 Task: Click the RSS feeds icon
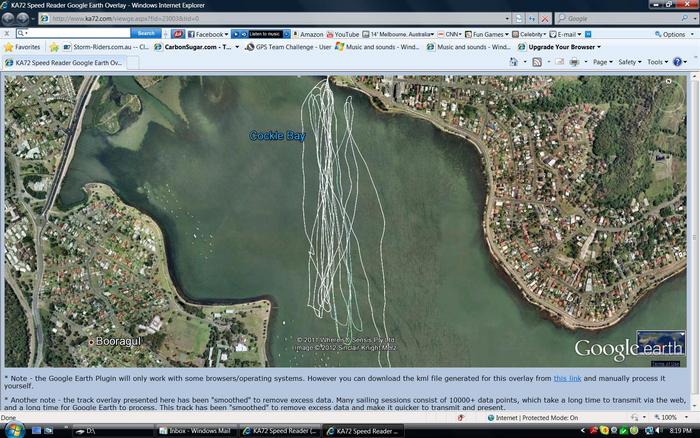coord(537,62)
